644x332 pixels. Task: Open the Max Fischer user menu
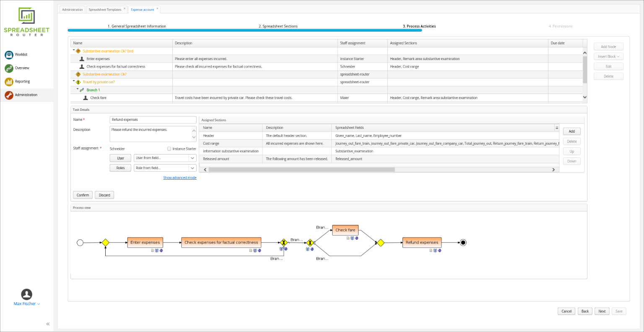coord(26,304)
